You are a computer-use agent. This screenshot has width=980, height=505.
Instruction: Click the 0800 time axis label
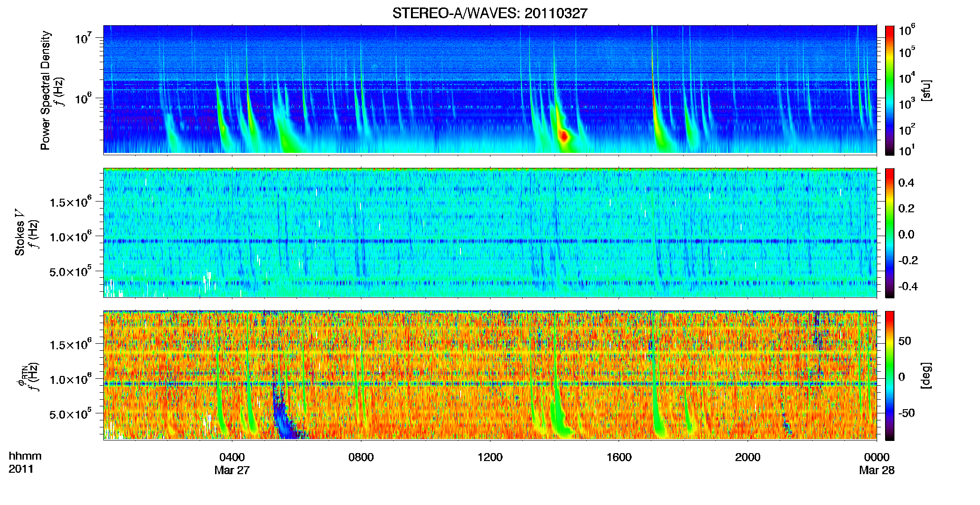pyautogui.click(x=361, y=457)
